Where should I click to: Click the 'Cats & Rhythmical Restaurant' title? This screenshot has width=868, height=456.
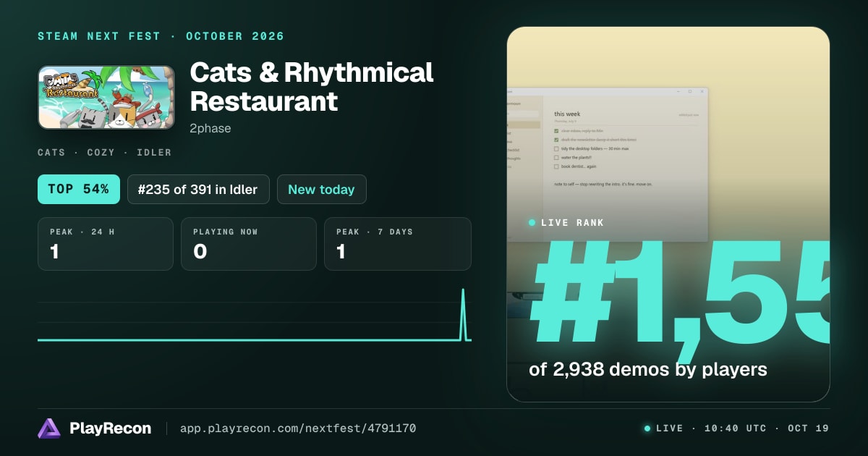pyautogui.click(x=312, y=86)
